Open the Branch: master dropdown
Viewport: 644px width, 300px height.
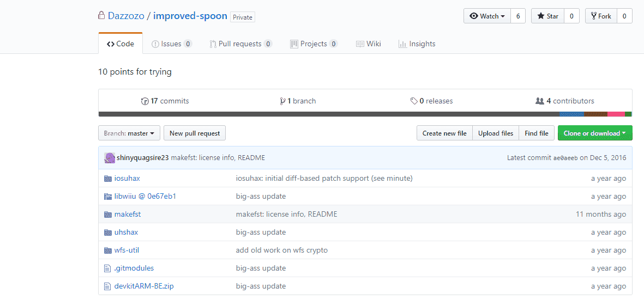(129, 133)
